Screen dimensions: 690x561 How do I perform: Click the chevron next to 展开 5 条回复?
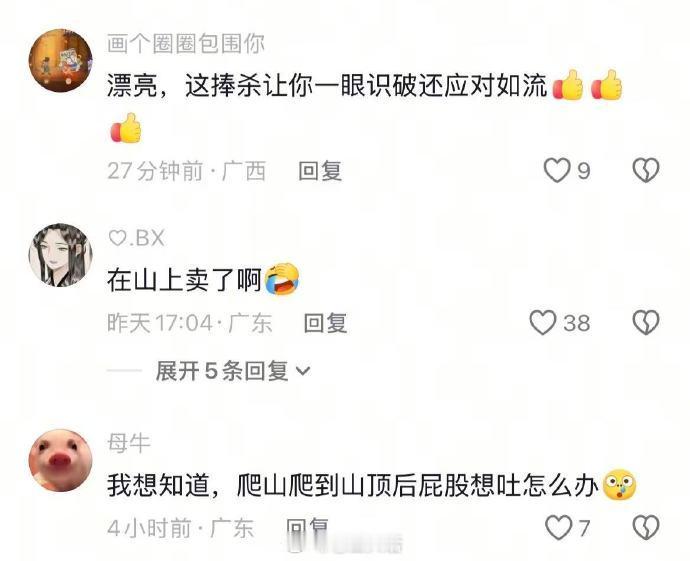click(x=303, y=371)
